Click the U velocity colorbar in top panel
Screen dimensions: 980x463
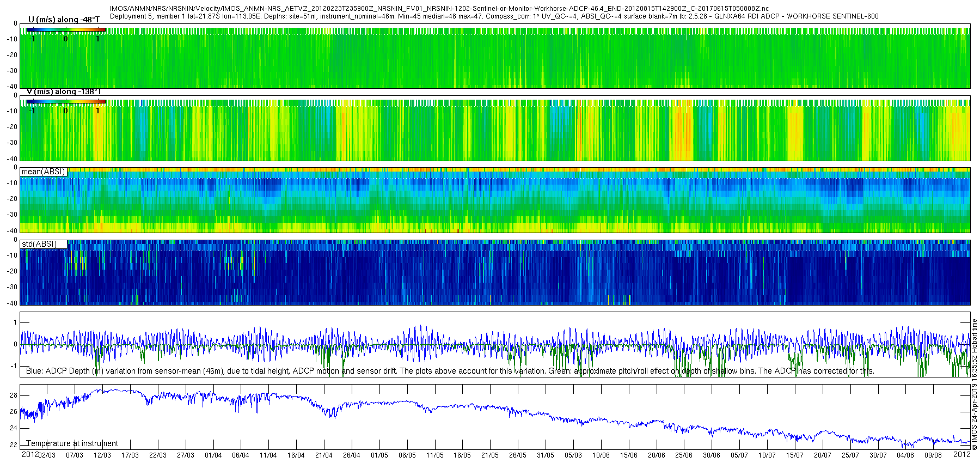coord(66,29)
